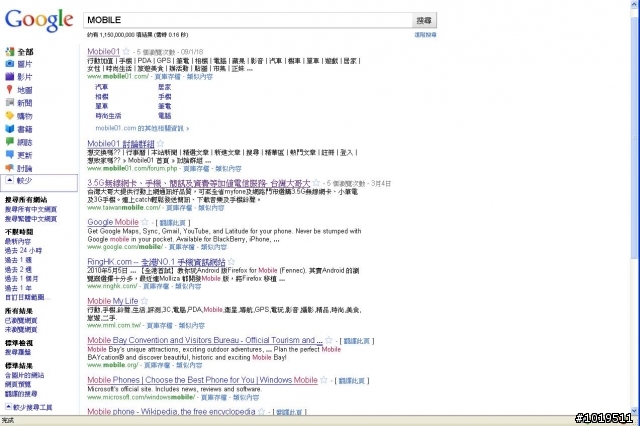
Task: Select the Images camera icon in sidebar
Action: pos(9,64)
